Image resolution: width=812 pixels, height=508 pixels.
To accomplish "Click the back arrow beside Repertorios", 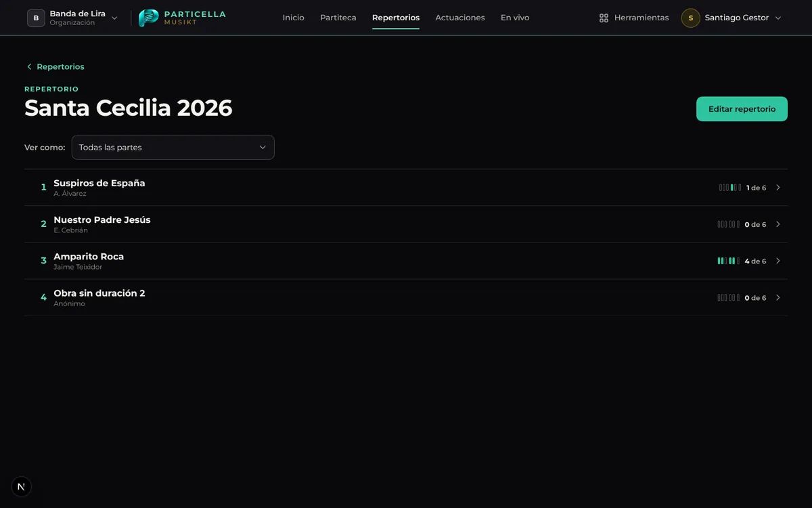I will (x=29, y=66).
